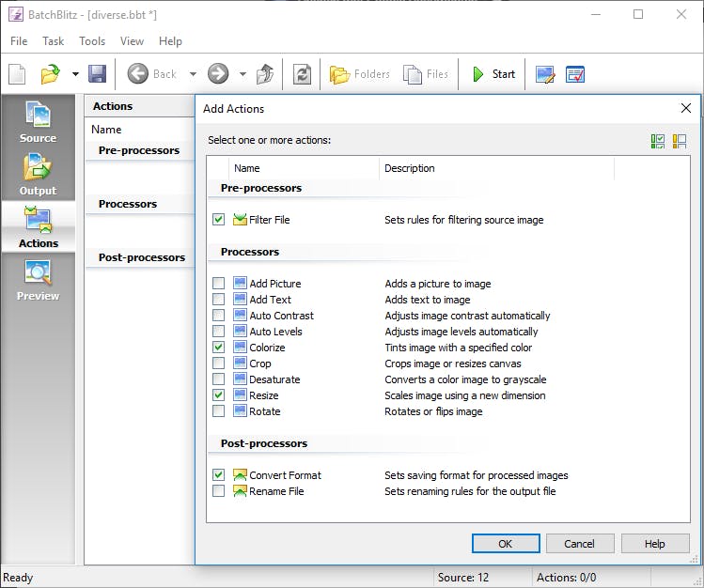Click the Uncheck All icon in Add Actions
Viewport: 704px width, 588px height.
(x=680, y=141)
